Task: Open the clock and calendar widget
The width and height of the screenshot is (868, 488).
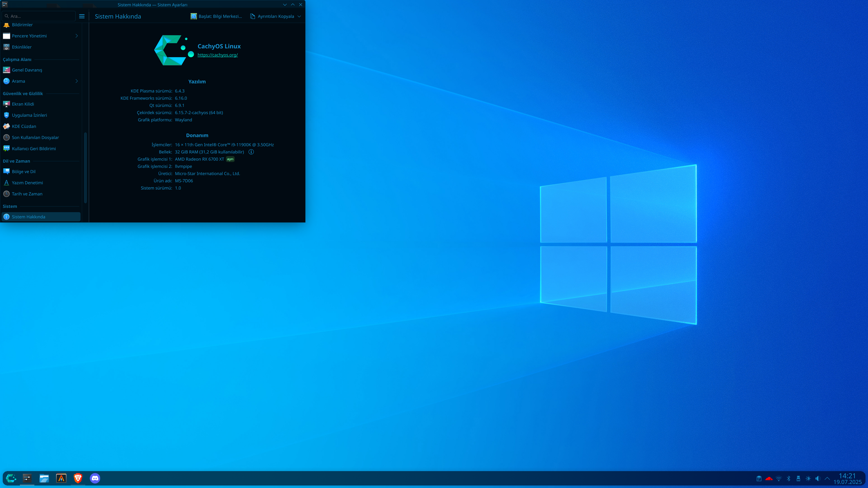Action: 847,479
